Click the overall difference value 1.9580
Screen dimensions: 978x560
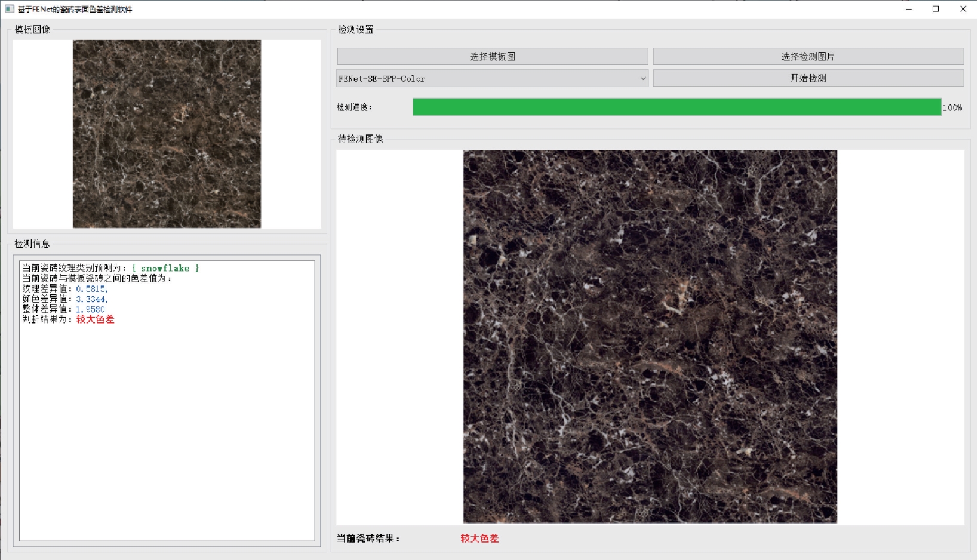point(90,309)
